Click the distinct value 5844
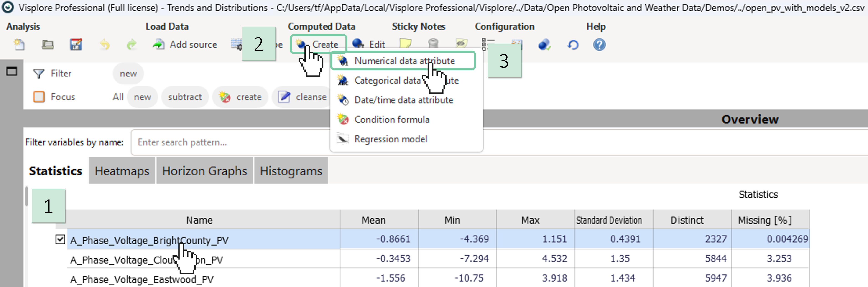Screen dimensions: 868x287 [716, 258]
